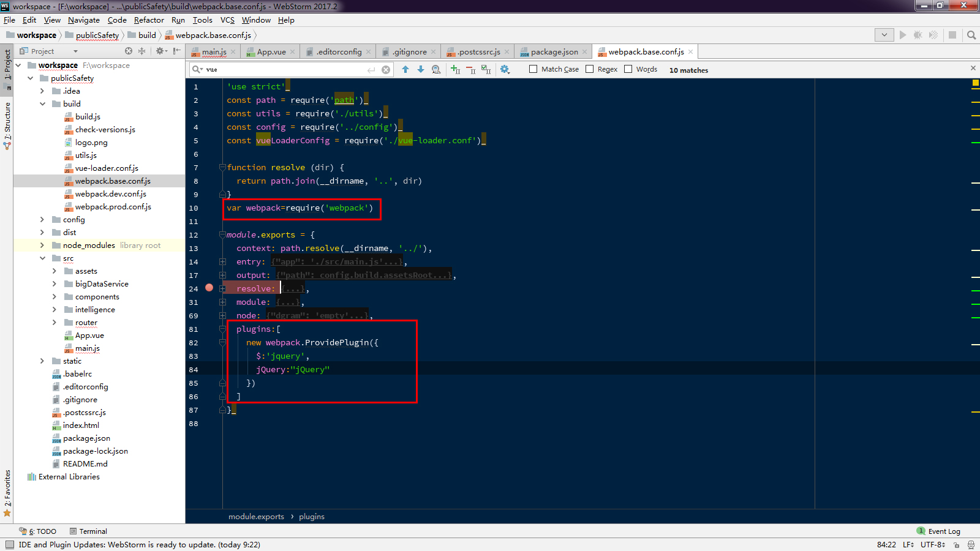
Task: Expand the folded entry block on line 14
Action: pos(223,261)
